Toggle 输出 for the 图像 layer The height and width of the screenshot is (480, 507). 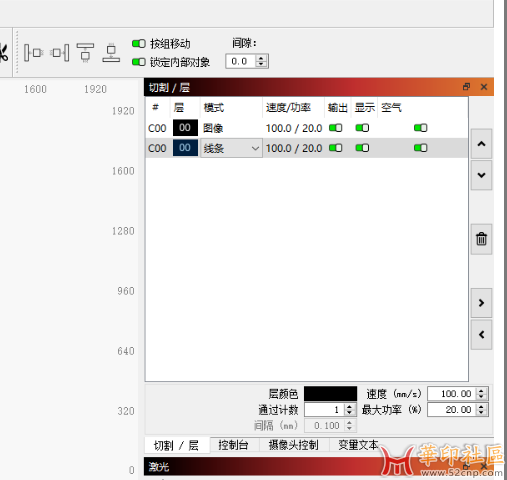(x=336, y=128)
